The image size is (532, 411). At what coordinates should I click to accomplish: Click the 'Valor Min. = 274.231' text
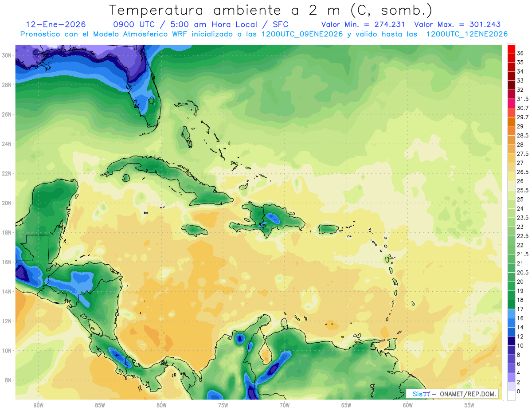click(363, 24)
